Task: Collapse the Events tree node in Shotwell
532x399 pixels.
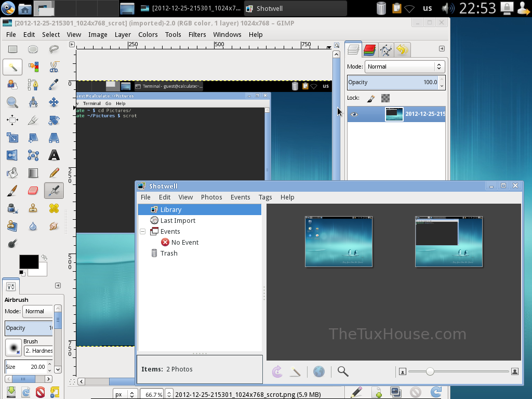Action: [143, 232]
